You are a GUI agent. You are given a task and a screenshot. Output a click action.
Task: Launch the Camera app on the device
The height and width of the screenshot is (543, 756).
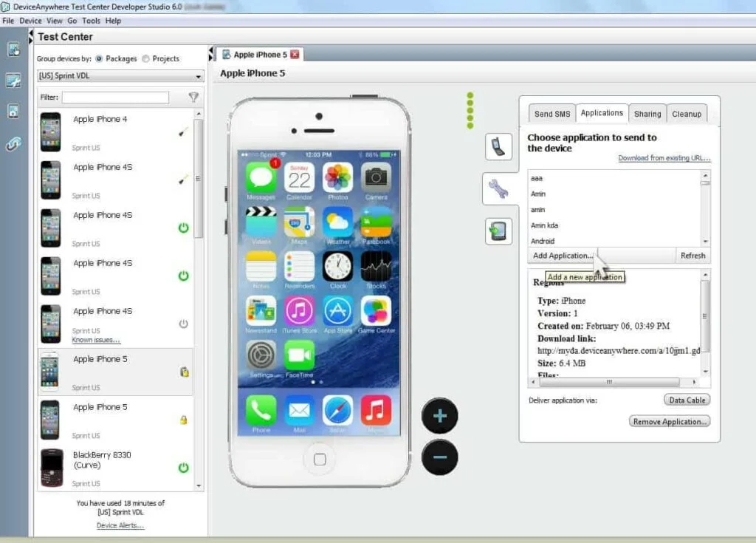pyautogui.click(x=376, y=177)
